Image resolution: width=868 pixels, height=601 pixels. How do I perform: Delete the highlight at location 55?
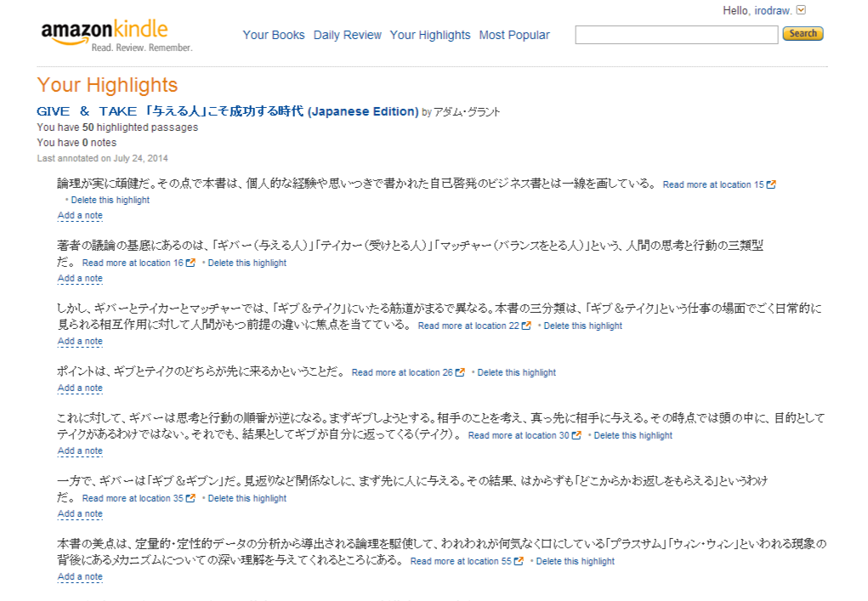pos(575,561)
